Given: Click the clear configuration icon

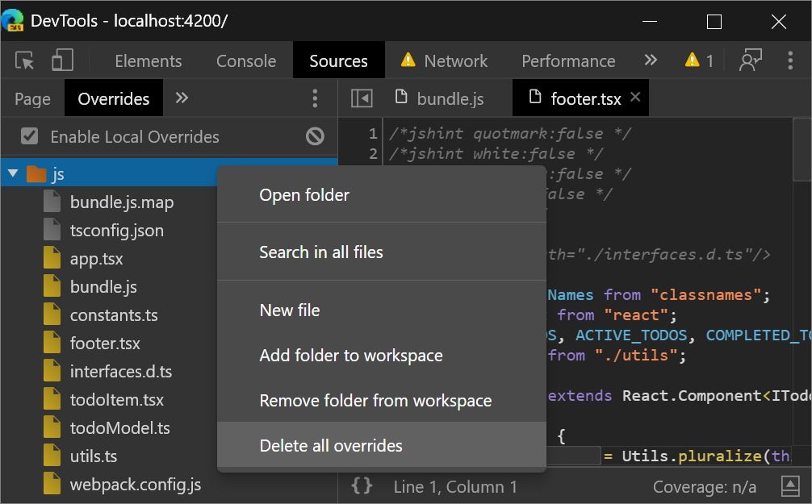Looking at the screenshot, I should pyautogui.click(x=315, y=136).
